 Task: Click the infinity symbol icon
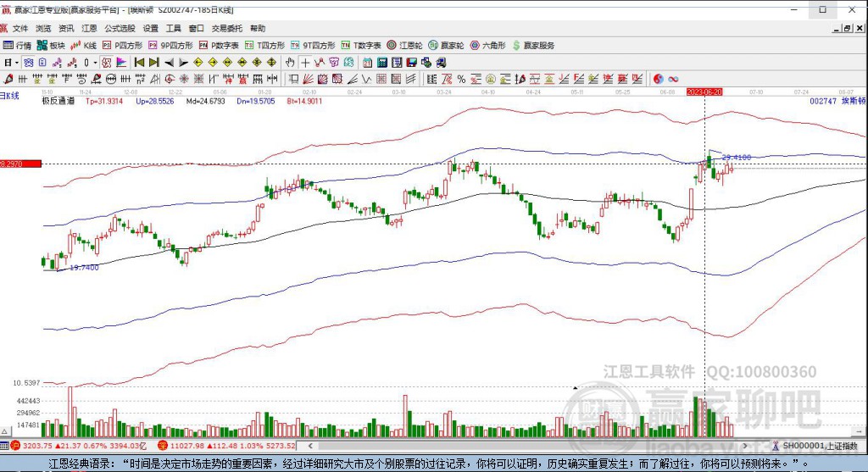[673, 79]
